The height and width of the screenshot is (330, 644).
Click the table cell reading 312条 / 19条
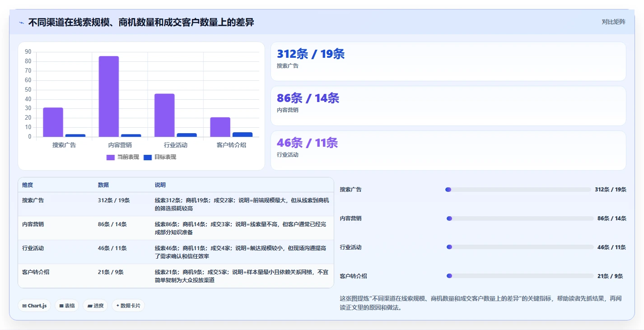coord(114,200)
